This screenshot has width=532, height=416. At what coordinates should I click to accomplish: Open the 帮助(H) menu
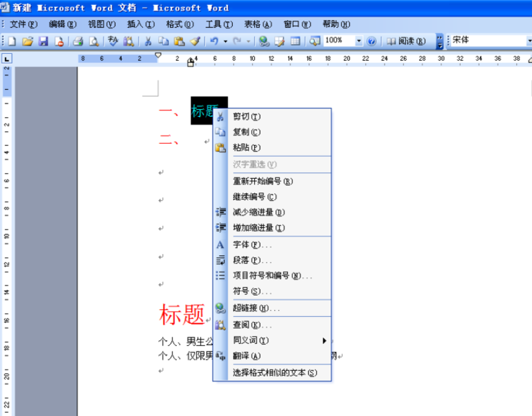[x=336, y=24]
